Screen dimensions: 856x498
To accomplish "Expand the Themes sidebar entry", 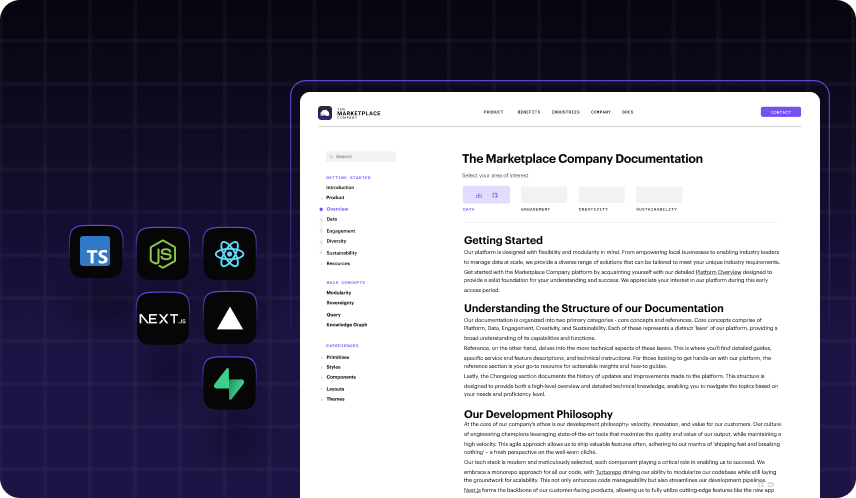I will tap(335, 399).
